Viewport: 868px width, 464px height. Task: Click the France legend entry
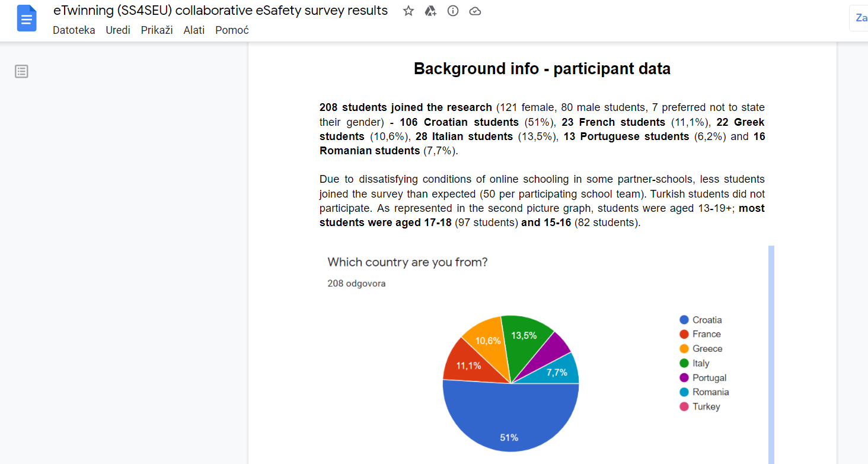(x=706, y=334)
